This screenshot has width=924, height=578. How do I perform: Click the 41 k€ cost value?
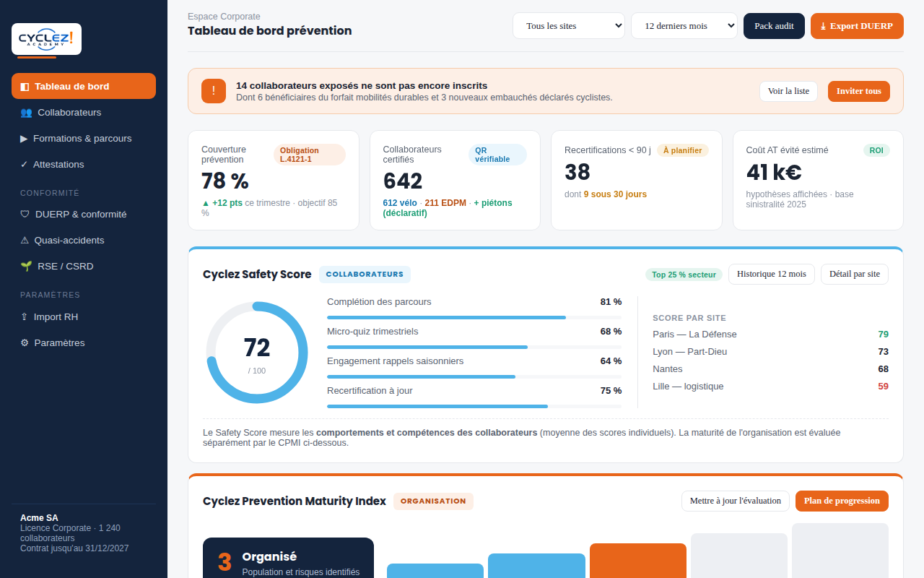click(774, 173)
